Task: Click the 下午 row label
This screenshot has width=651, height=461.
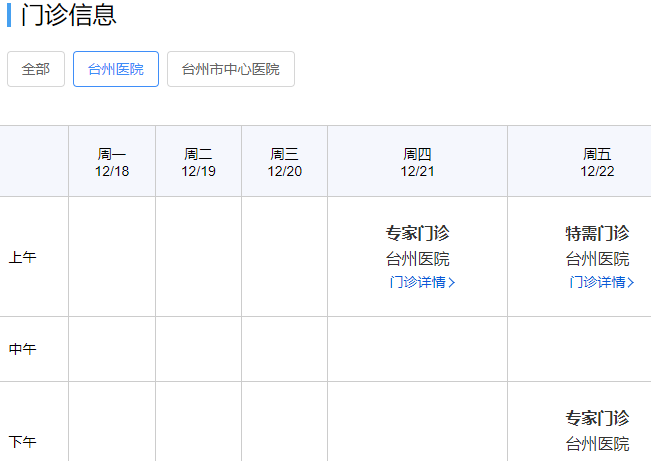Action: 23,441
